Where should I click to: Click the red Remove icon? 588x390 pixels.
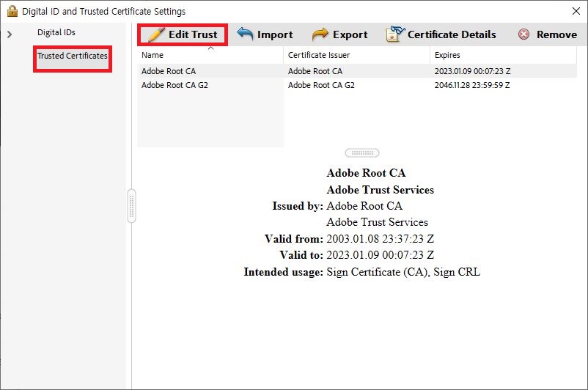click(524, 34)
